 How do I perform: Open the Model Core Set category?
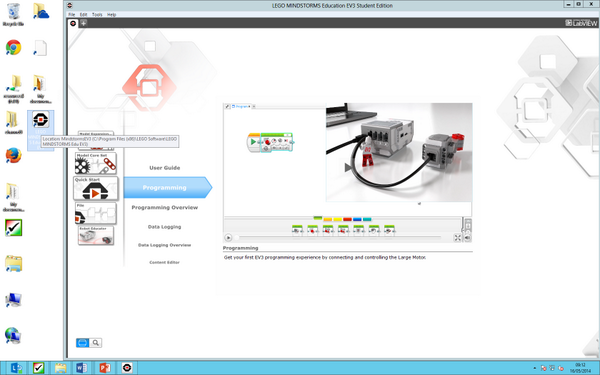tap(96, 163)
